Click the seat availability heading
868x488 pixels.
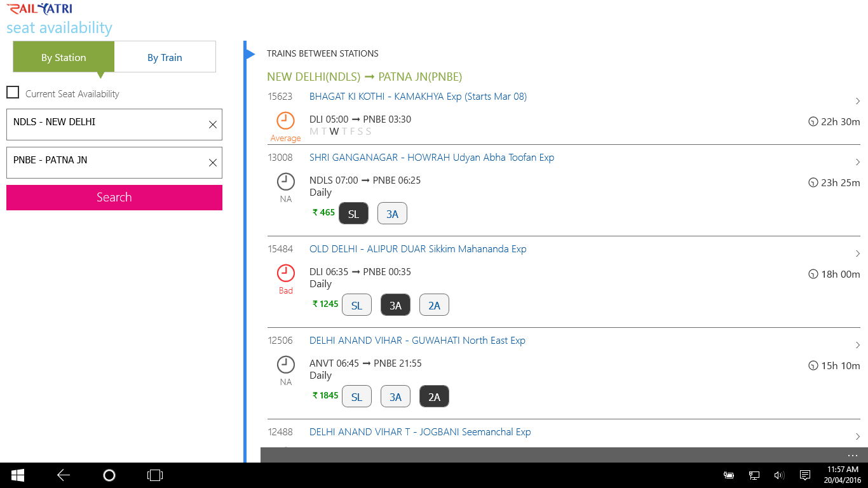[59, 28]
